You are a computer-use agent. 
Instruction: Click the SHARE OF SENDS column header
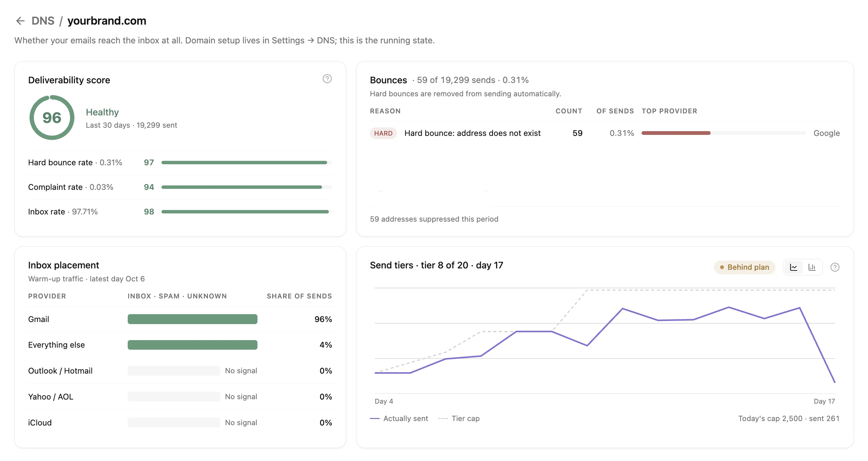pos(299,296)
